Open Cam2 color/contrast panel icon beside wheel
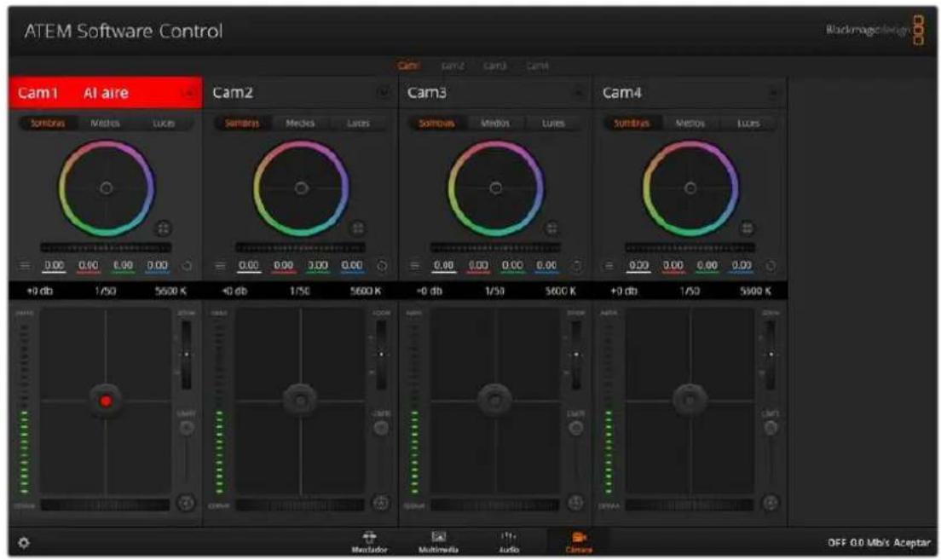This screenshot has height=560, width=941. coord(358,228)
